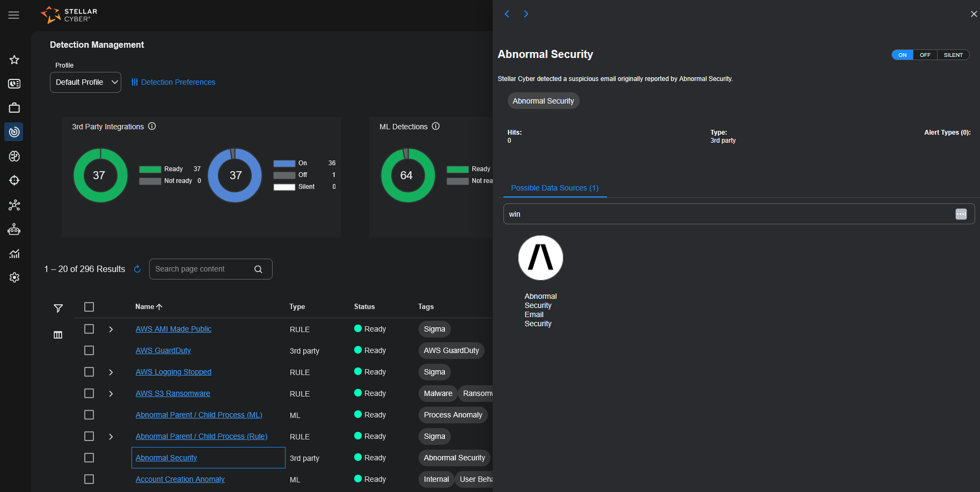Open the favorites star icon in sidebar

[14, 60]
